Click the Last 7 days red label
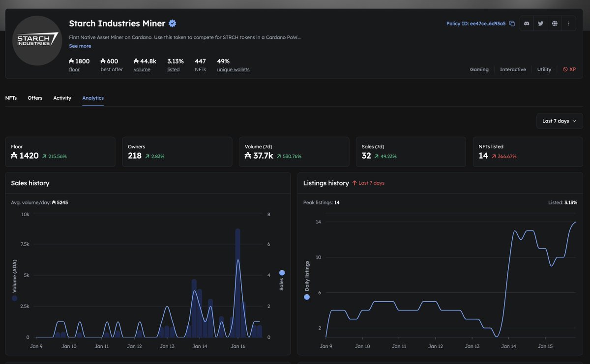This screenshot has width=590, height=364. (372, 183)
